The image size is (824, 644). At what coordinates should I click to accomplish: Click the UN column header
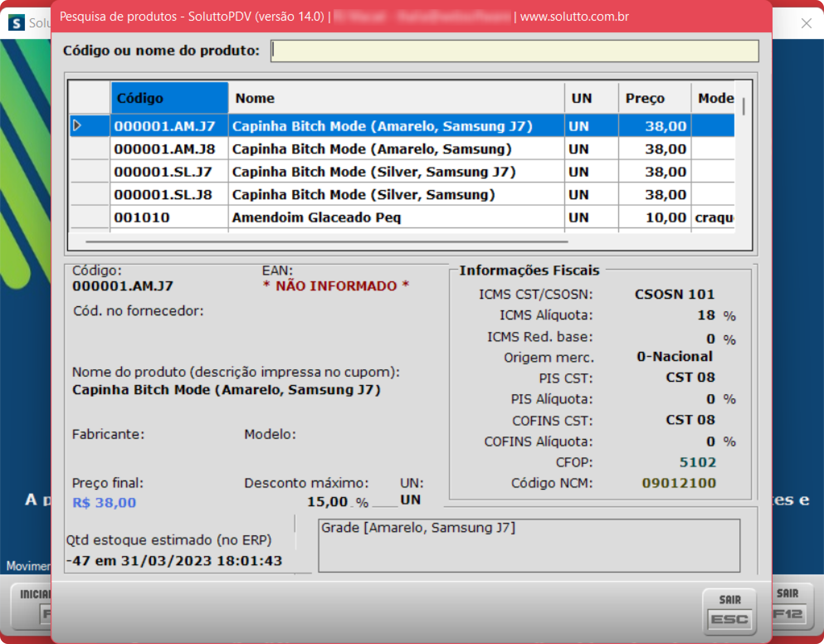coord(591,98)
